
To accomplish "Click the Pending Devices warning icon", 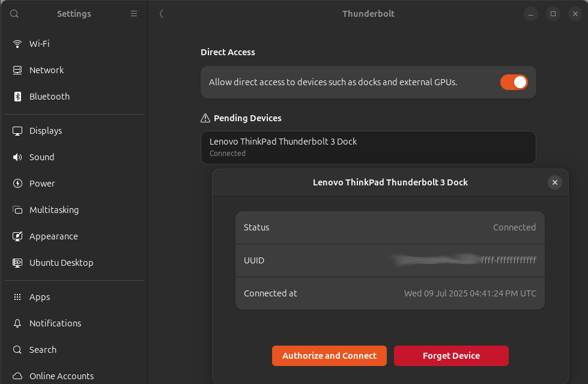I will point(205,118).
